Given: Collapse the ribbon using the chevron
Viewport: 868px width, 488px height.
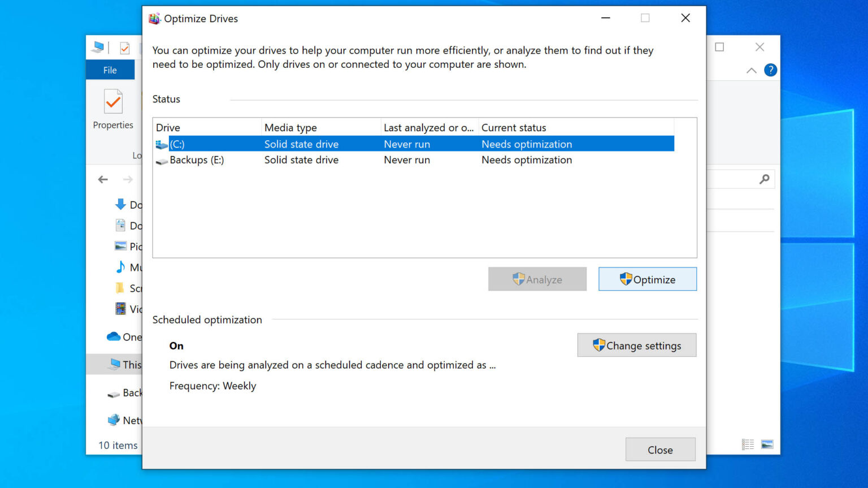Looking at the screenshot, I should coord(751,70).
